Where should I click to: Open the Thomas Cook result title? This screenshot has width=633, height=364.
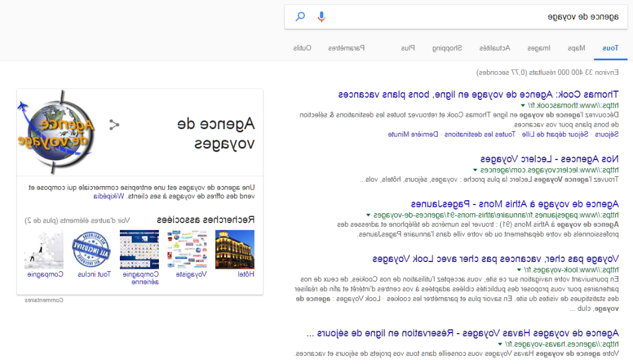pyautogui.click(x=478, y=95)
